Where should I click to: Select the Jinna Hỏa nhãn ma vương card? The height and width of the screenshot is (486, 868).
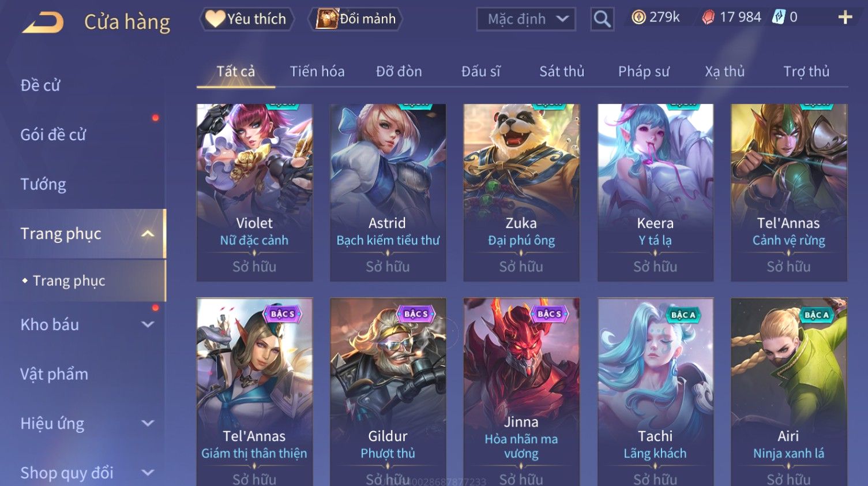[x=521, y=392]
